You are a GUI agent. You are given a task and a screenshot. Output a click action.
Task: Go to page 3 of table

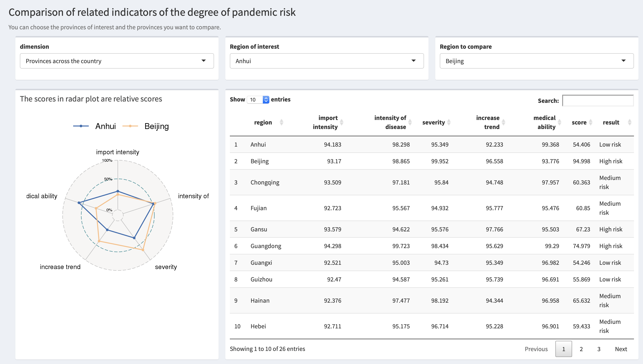[x=599, y=349]
